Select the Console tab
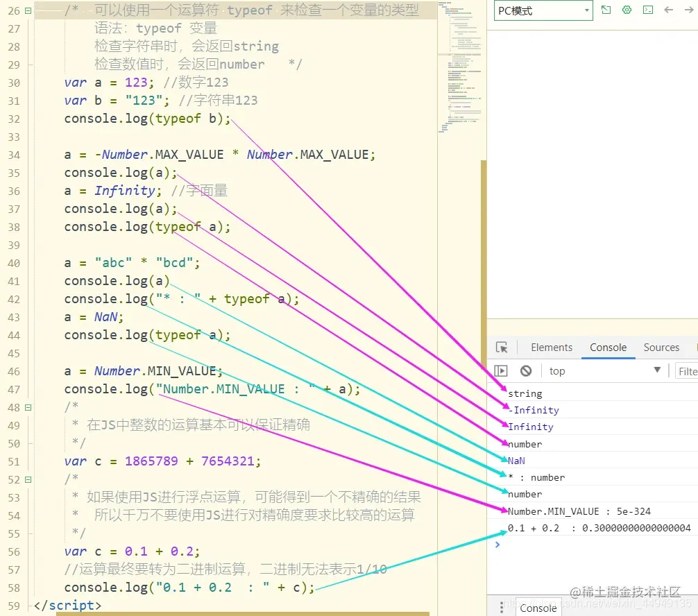 point(608,348)
